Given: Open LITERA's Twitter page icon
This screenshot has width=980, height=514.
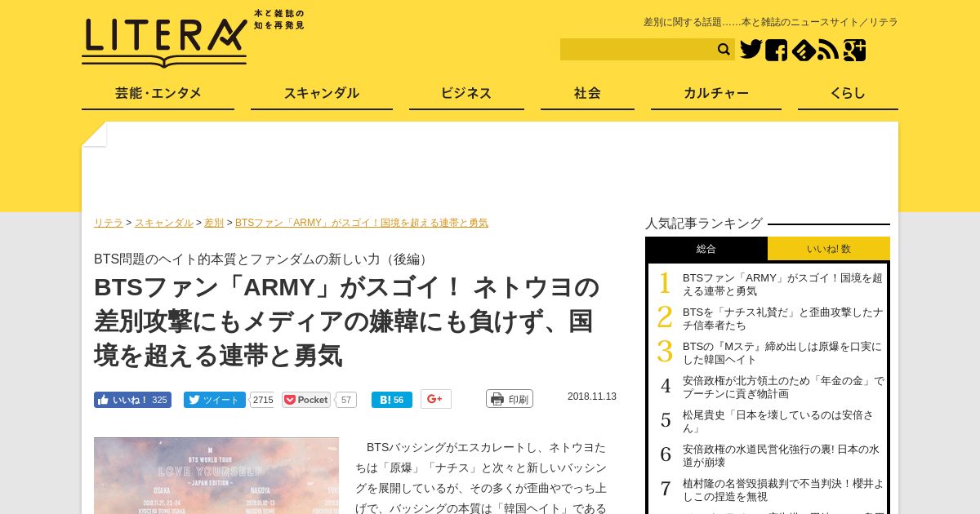Looking at the screenshot, I should tap(751, 50).
